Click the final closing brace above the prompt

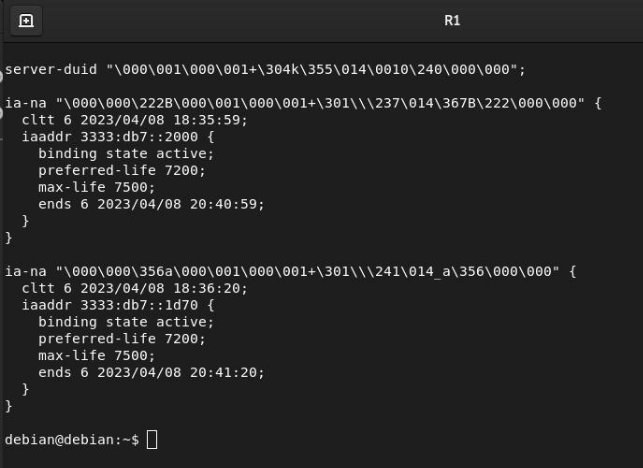(9, 406)
